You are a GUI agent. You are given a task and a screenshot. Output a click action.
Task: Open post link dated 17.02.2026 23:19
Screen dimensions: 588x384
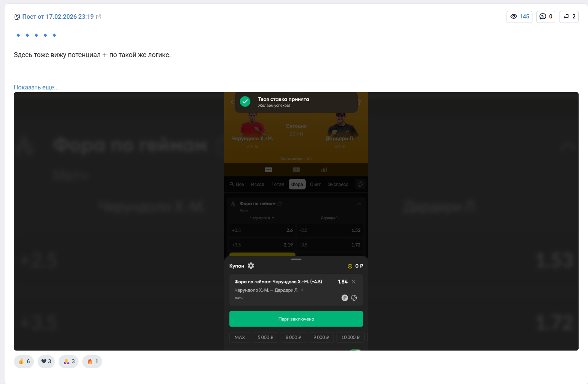58,17
